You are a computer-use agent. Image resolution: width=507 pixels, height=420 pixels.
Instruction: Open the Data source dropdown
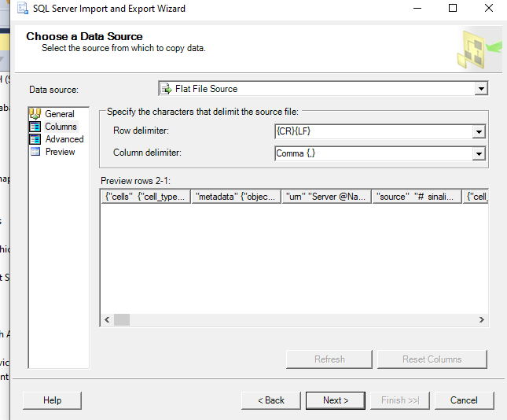pyautogui.click(x=480, y=89)
